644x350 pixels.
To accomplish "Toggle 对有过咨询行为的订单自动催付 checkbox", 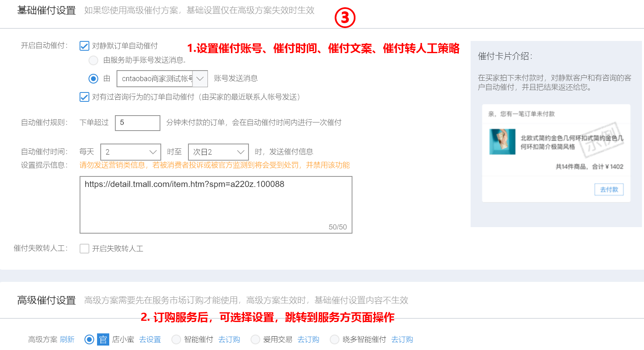I will coord(84,97).
